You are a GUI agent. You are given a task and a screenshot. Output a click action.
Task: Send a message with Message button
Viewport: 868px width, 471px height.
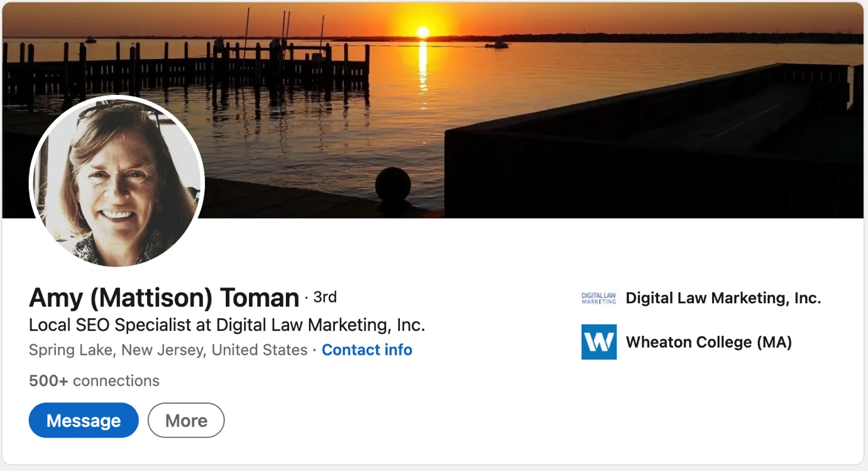(x=84, y=420)
